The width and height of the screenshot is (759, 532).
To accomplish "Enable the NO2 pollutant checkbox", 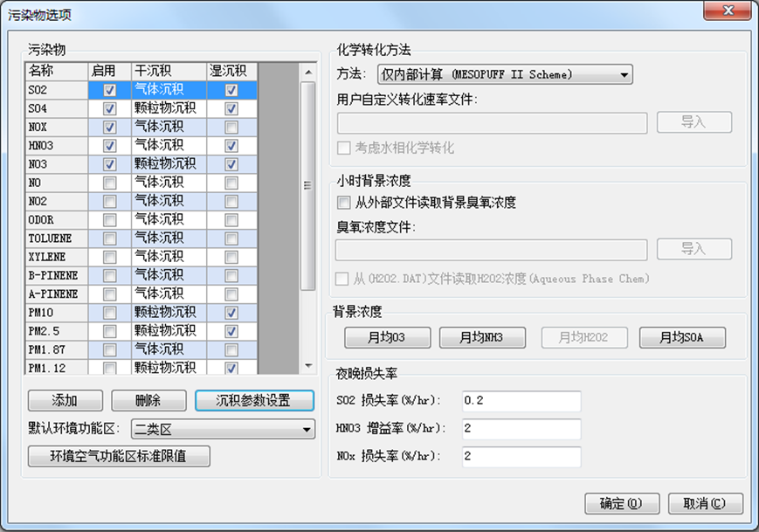I will (x=109, y=201).
